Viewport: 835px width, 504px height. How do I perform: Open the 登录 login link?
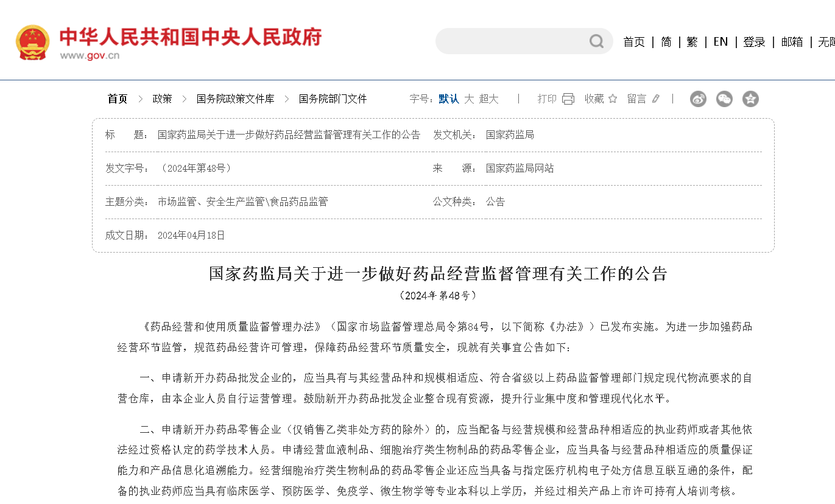[x=754, y=41]
